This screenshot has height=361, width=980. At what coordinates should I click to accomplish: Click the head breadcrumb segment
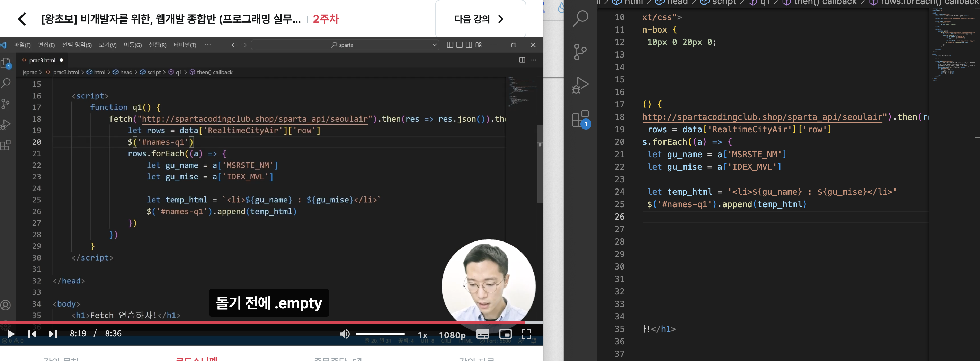click(x=126, y=72)
